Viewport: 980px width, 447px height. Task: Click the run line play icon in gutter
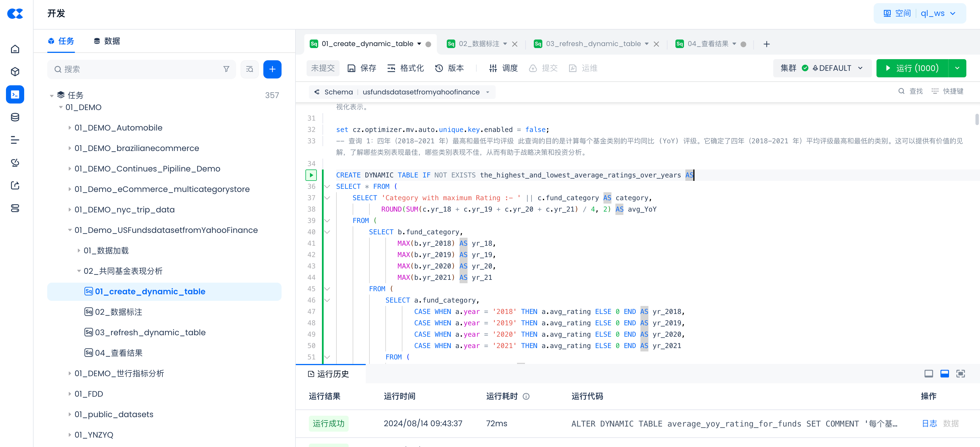311,175
